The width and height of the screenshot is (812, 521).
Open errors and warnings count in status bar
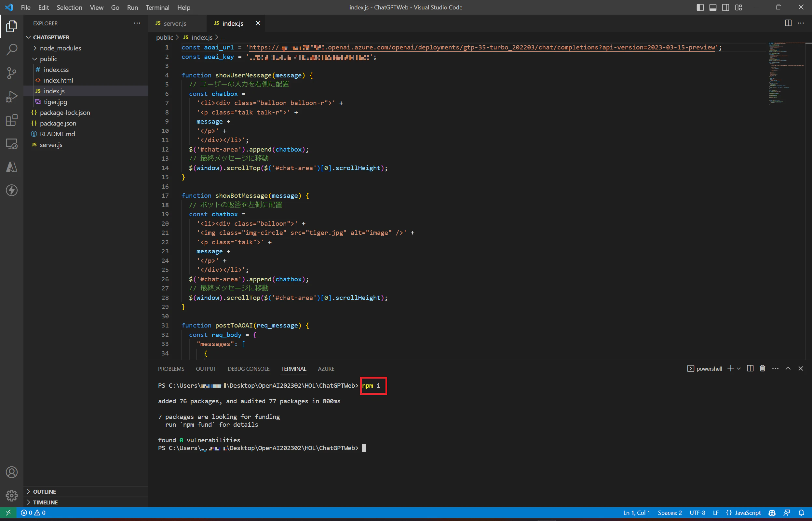(x=33, y=513)
